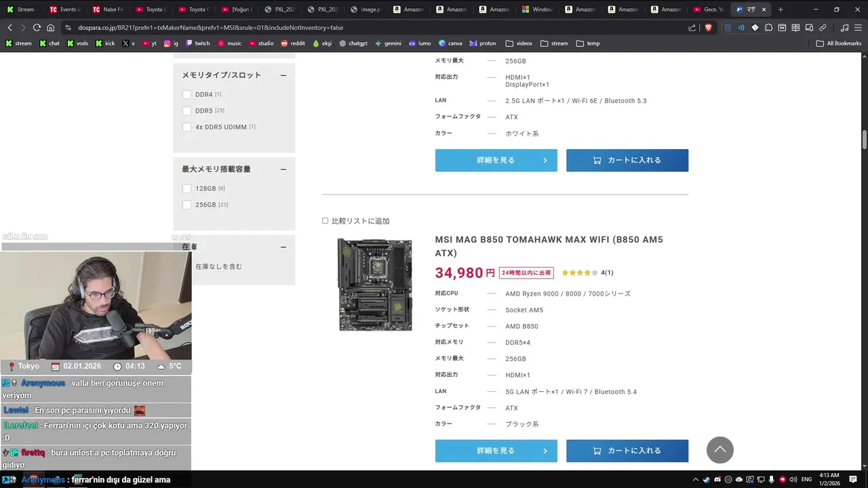The height and width of the screenshot is (488, 868).
Task: Open the ig Instagram bookmark
Action: [171, 43]
